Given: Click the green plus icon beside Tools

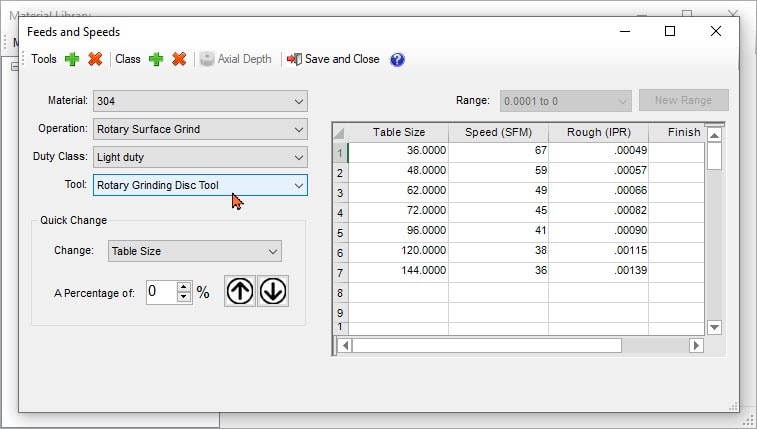Looking at the screenshot, I should (72, 59).
